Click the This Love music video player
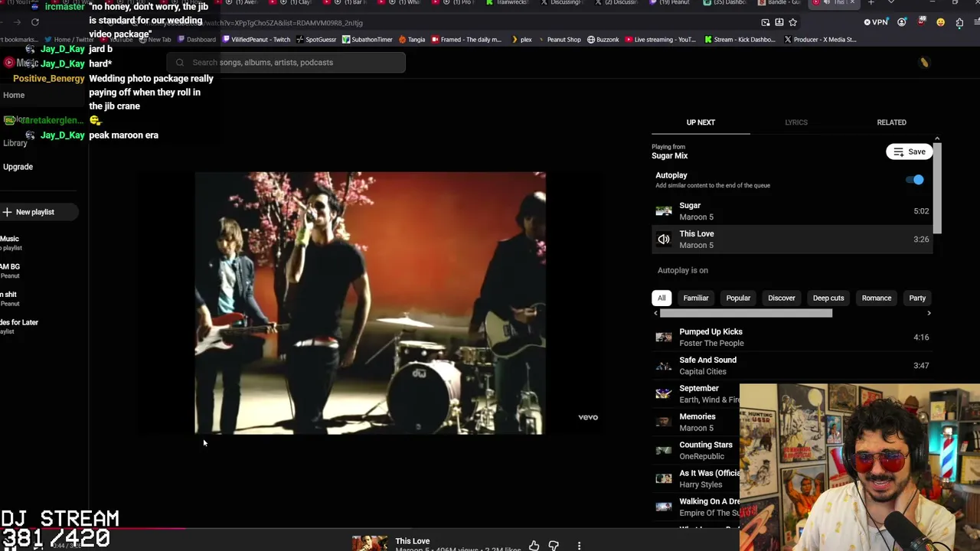The image size is (980, 551). click(x=371, y=303)
